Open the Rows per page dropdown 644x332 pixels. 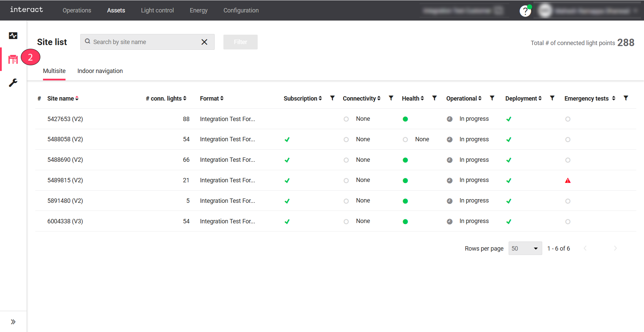click(x=525, y=248)
